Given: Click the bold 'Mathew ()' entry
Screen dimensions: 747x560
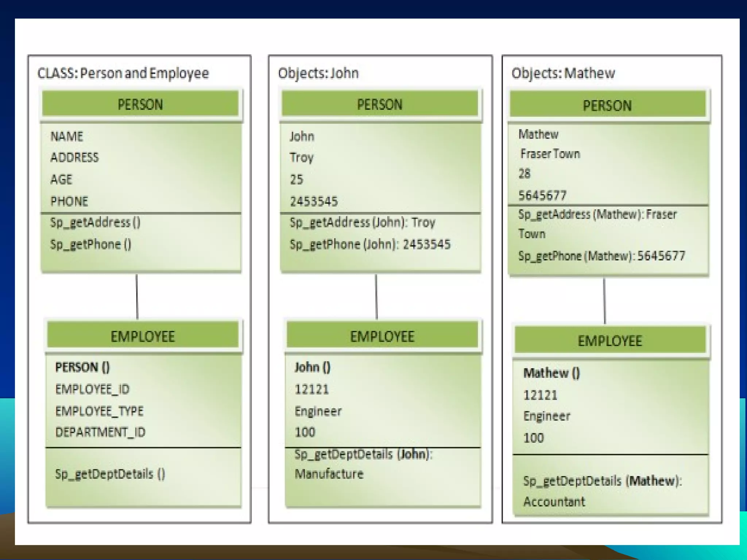Looking at the screenshot, I should click(x=551, y=373).
